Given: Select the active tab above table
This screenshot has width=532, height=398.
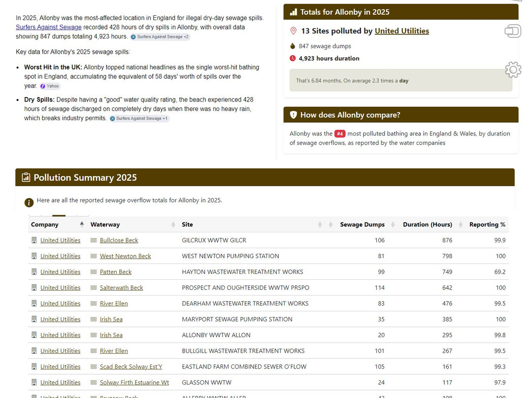Looking at the screenshot, I should tap(59, 215).
